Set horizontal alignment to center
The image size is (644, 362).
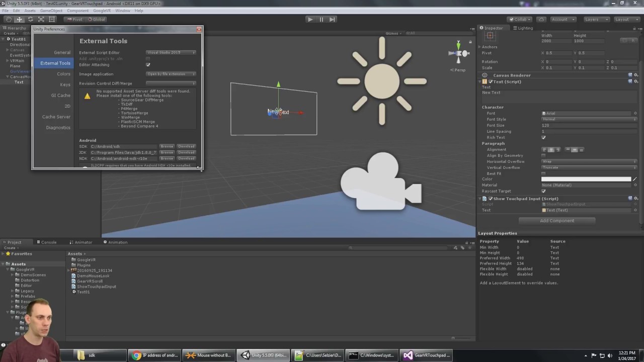coord(551,149)
